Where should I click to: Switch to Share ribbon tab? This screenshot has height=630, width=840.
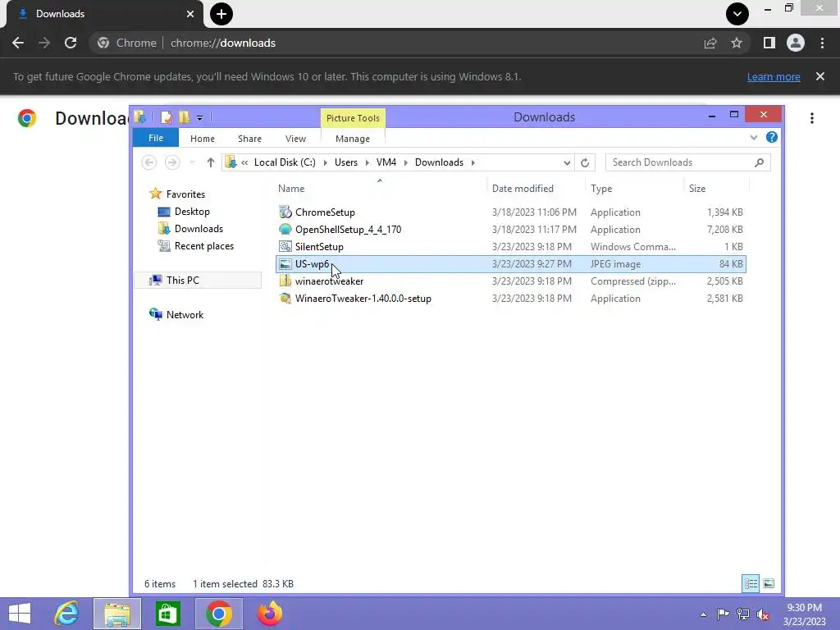pyautogui.click(x=249, y=139)
